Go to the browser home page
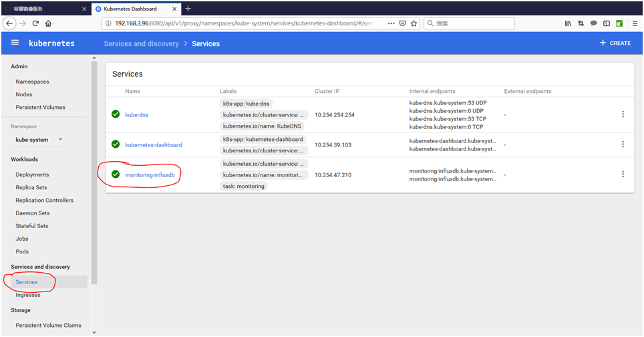Viewport: 644px width, 337px height. 48,23
